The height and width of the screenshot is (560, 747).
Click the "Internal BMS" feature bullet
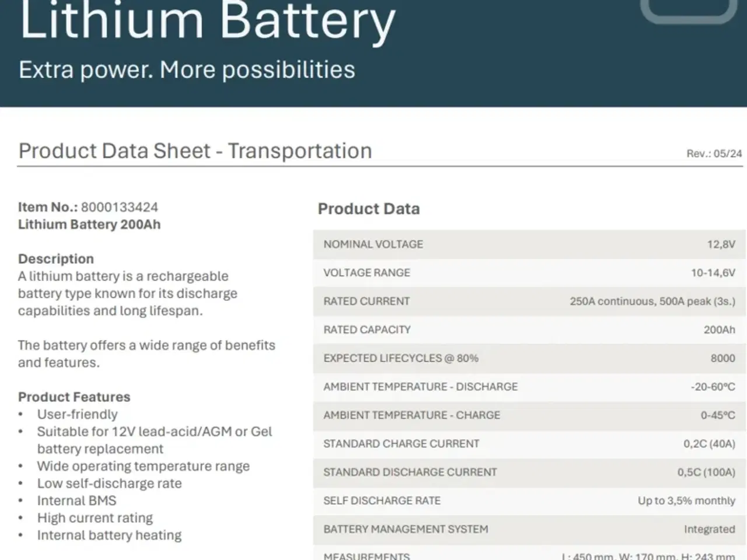point(76,501)
